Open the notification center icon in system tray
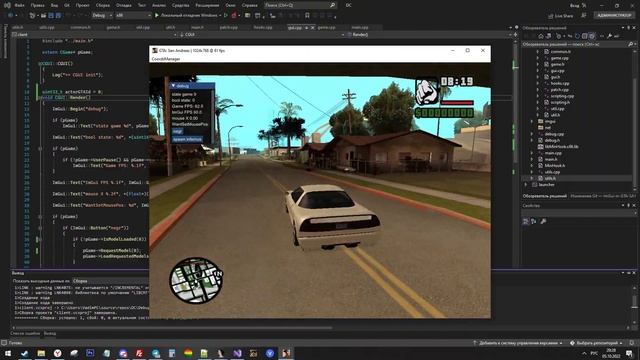Image resolution: width=640 pixels, height=360 pixels. 629,353
